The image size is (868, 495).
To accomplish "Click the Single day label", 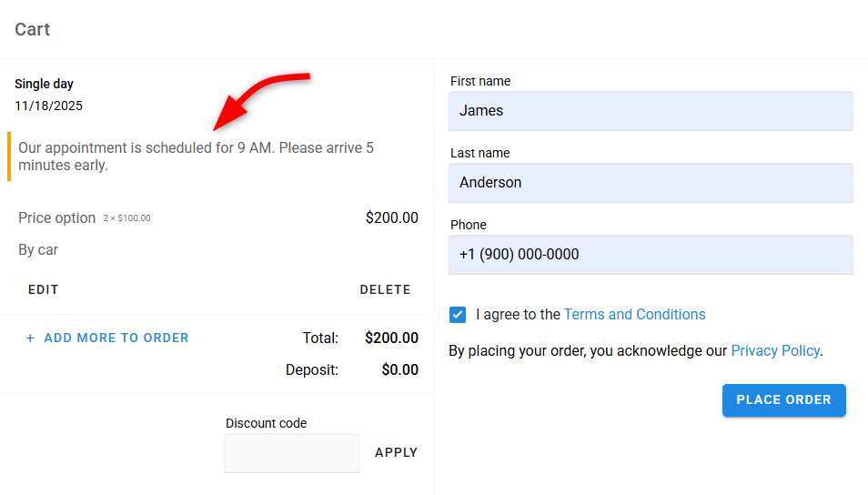I will [x=44, y=85].
